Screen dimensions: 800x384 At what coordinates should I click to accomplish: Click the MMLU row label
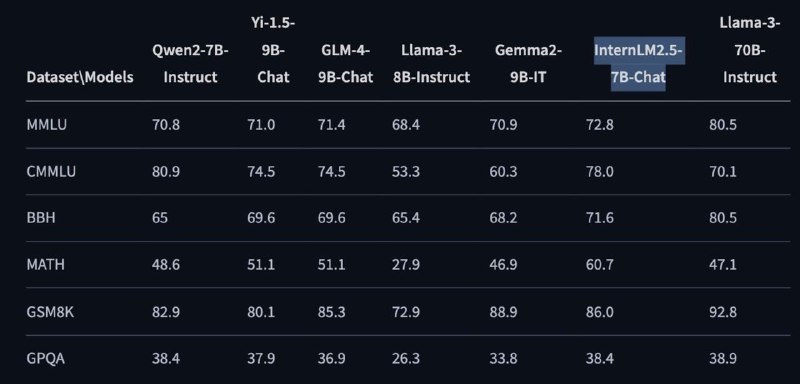point(46,124)
